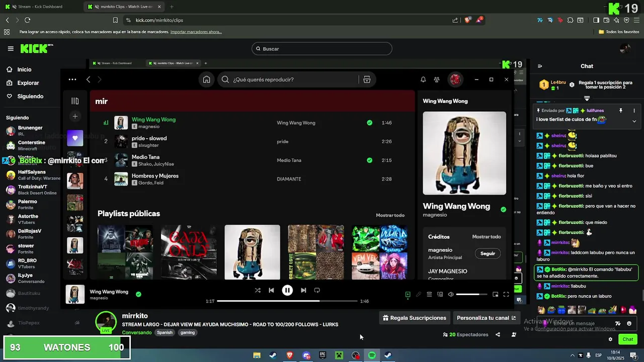Follow the artist magnesio

pyautogui.click(x=488, y=253)
